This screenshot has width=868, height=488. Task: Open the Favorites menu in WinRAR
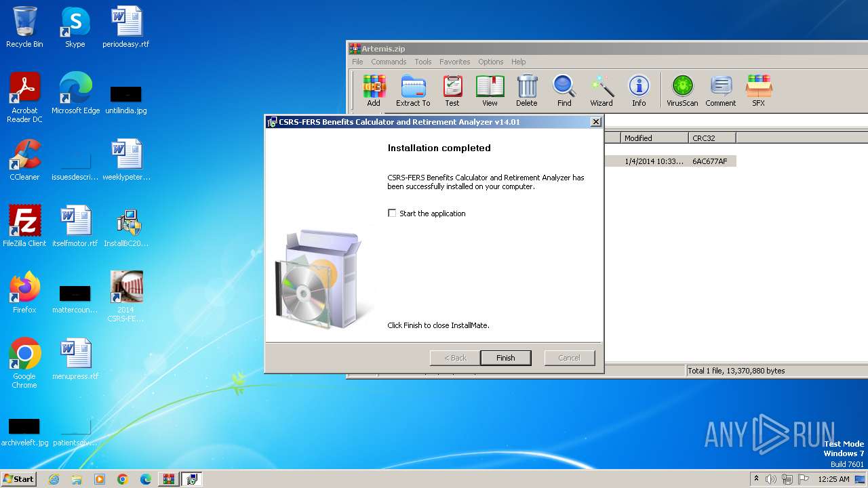(x=454, y=62)
